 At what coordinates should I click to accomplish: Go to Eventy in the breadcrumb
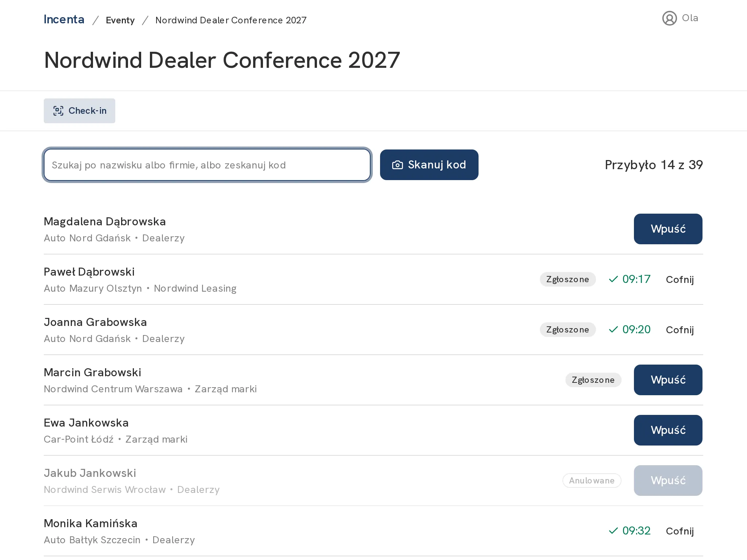coord(120,20)
